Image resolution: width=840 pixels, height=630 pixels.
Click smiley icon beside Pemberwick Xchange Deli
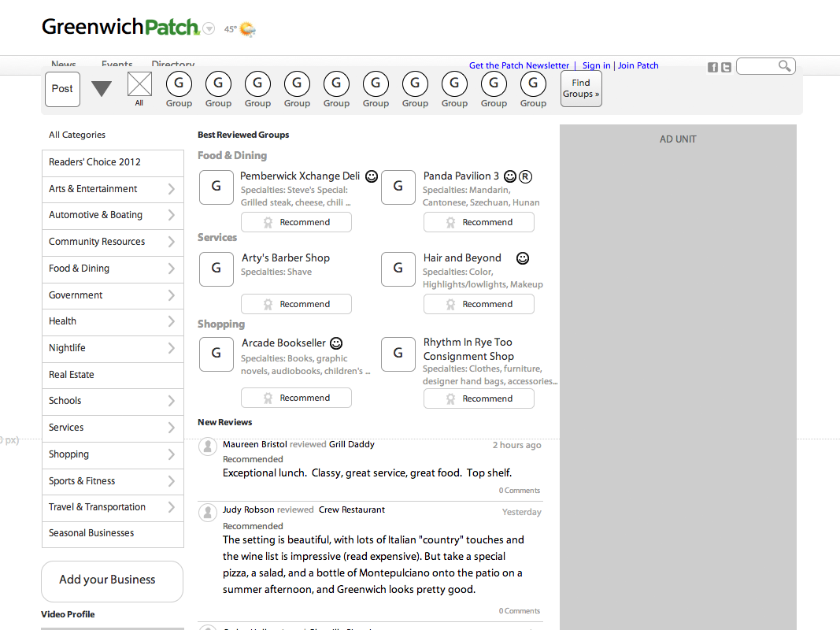(x=372, y=176)
